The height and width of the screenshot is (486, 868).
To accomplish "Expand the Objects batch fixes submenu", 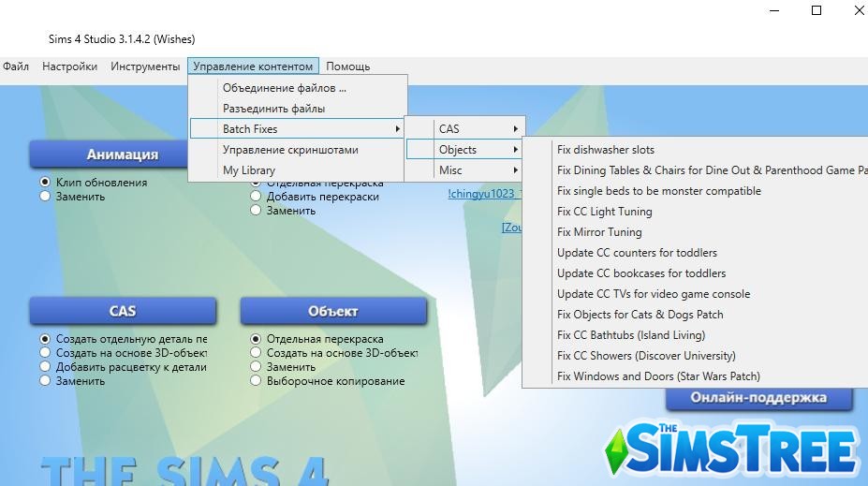I will 465,150.
